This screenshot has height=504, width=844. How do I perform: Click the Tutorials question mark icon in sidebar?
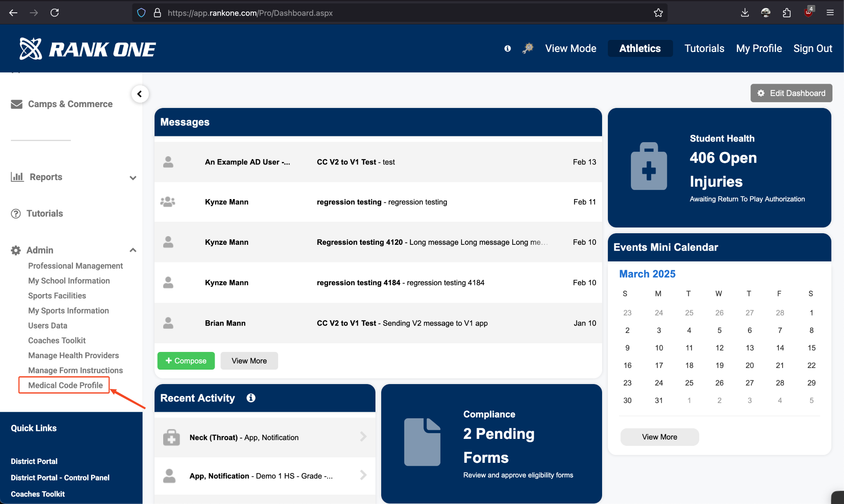(16, 213)
